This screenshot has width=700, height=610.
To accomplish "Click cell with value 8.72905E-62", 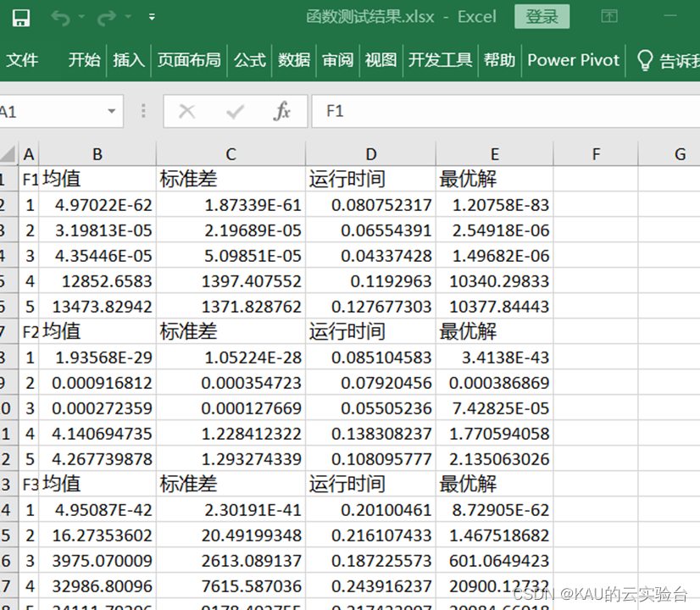I will click(495, 509).
